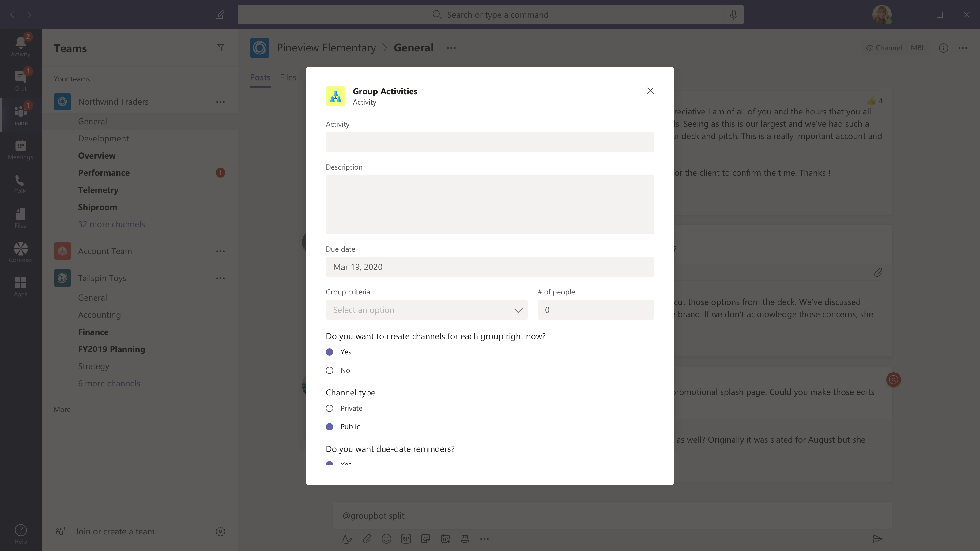Click the due date field Mar 19 2020
Image resolution: width=980 pixels, height=551 pixels.
coord(490,266)
